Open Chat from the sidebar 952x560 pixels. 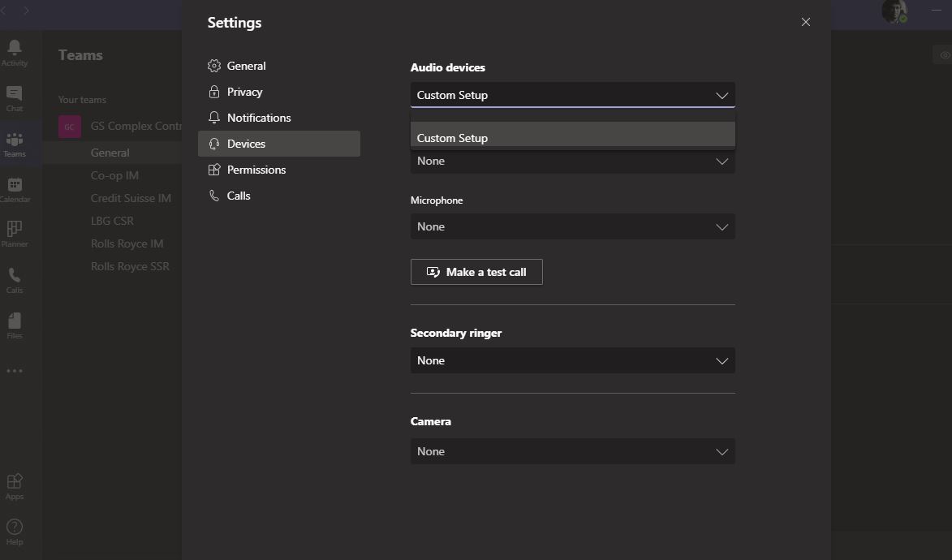[x=15, y=97]
